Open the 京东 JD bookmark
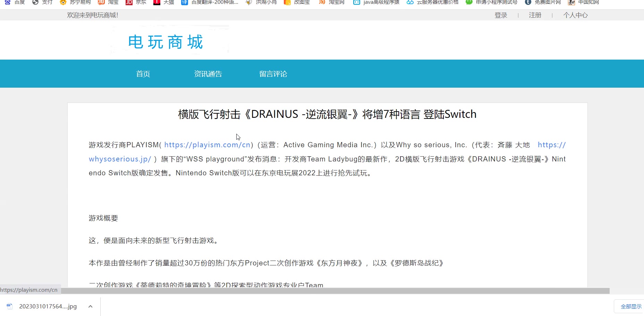Screen dimensions: 644x316 click(x=136, y=2)
